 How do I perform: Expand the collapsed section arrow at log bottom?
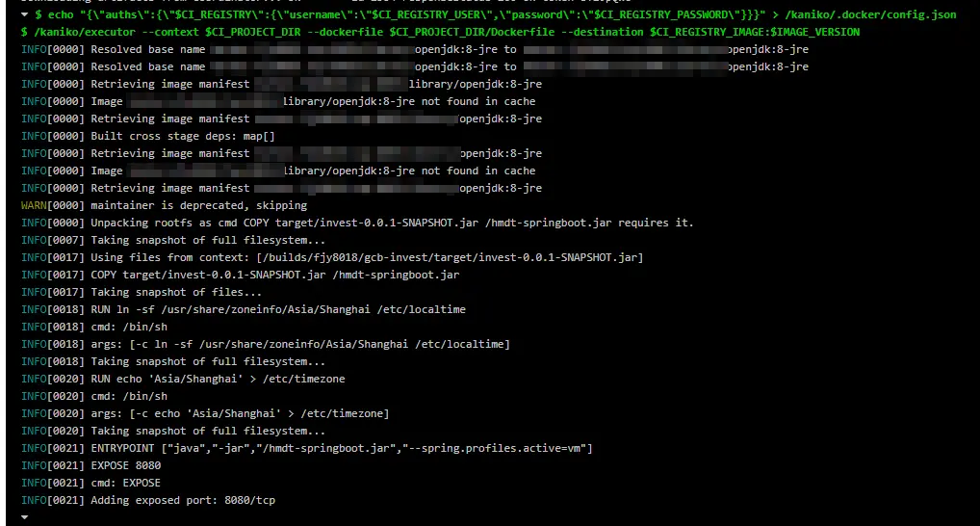pyautogui.click(x=24, y=517)
